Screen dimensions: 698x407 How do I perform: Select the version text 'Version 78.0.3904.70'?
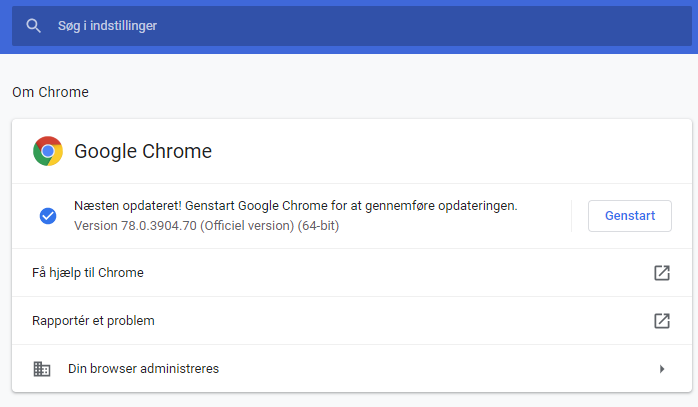pyautogui.click(x=135, y=226)
